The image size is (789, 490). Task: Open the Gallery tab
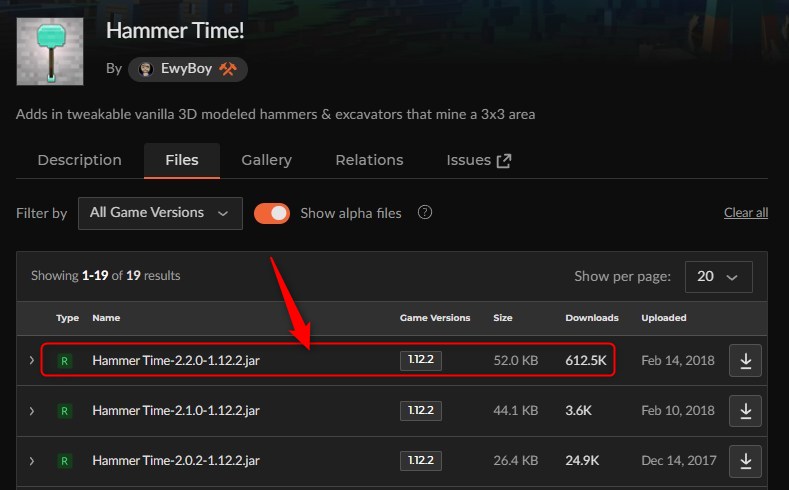[x=266, y=160]
